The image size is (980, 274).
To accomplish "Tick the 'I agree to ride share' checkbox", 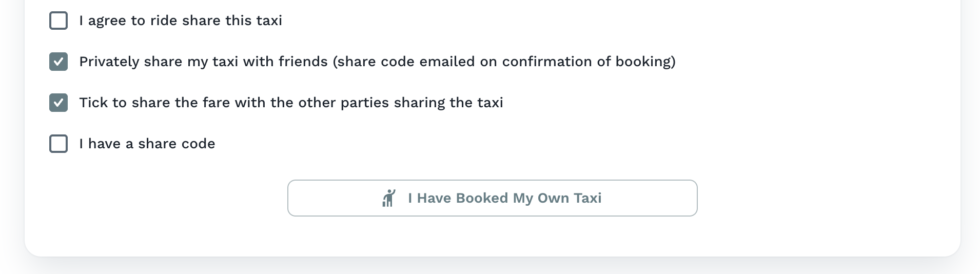I will 58,21.
